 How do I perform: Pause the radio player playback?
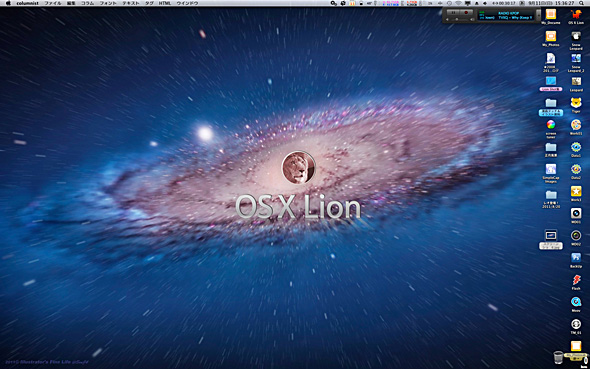tap(453, 12)
